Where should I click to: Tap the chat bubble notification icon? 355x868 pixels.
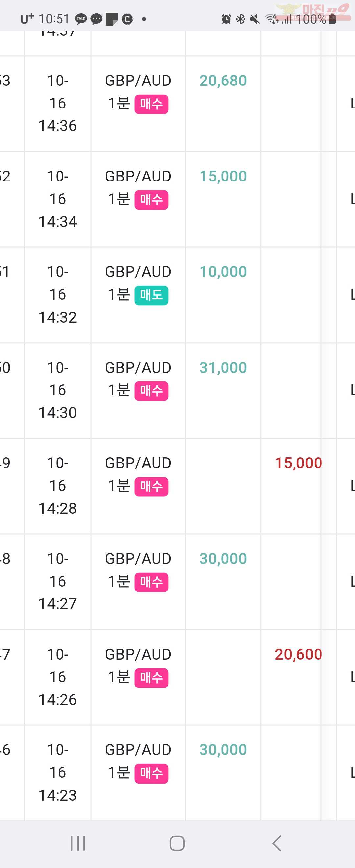[96, 19]
